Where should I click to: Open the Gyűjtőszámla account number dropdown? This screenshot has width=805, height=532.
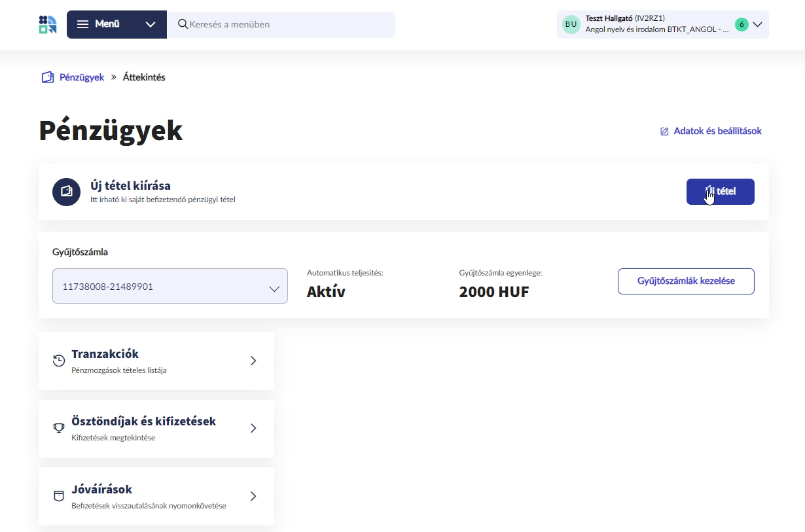point(170,286)
